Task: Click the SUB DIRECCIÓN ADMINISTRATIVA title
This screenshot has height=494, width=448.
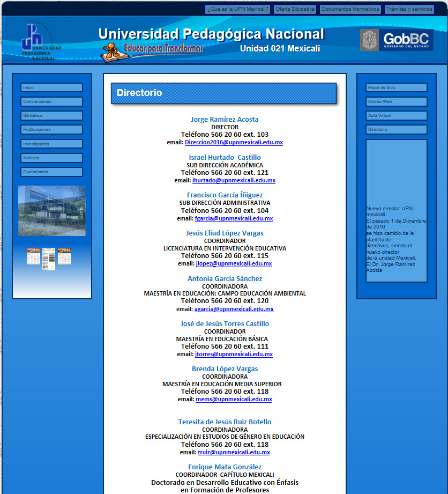Action: (225, 203)
